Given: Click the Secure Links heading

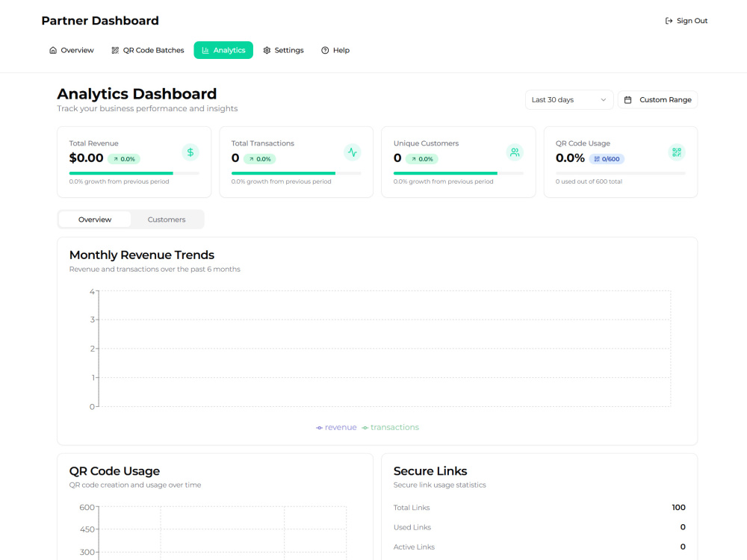Looking at the screenshot, I should point(430,471).
